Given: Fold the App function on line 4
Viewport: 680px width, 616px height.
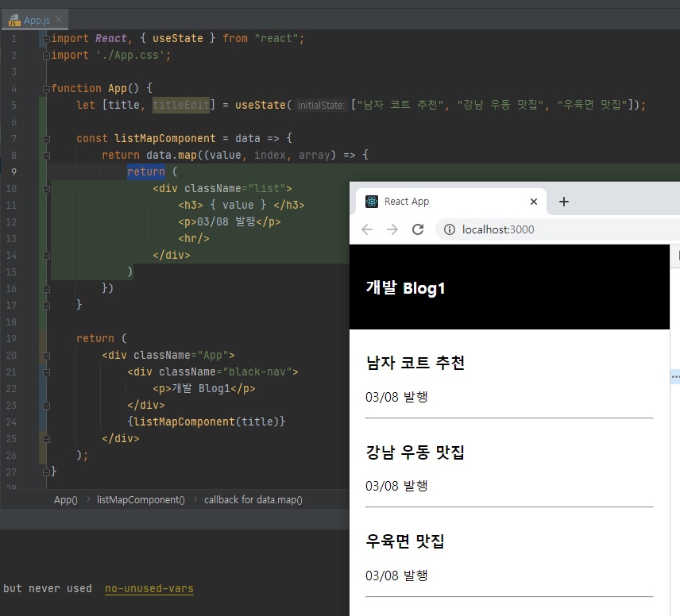Looking at the screenshot, I should 46,89.
